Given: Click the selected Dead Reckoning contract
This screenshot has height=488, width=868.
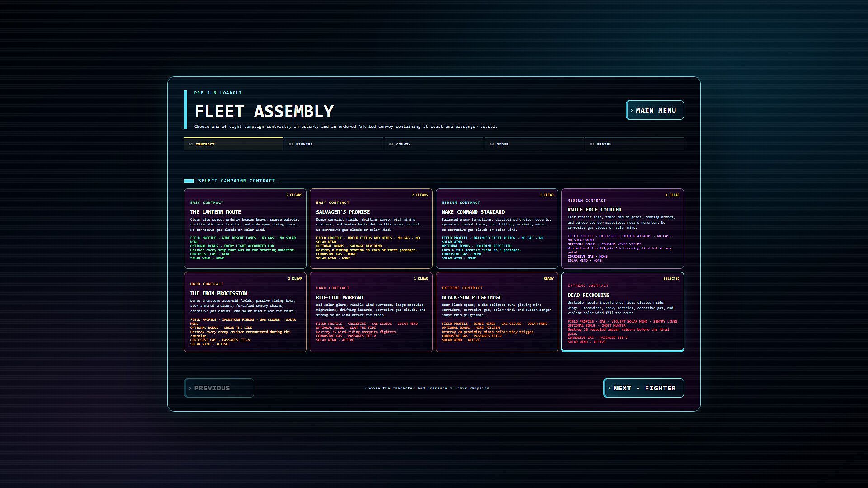Looking at the screenshot, I should click(x=623, y=312).
